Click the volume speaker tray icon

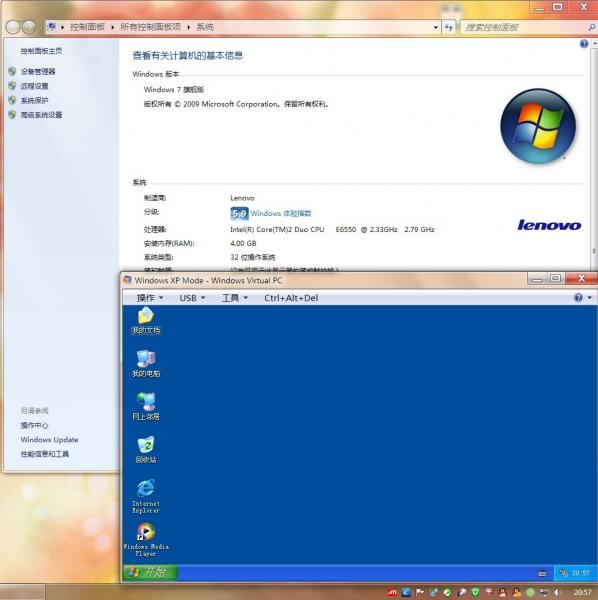[x=558, y=593]
